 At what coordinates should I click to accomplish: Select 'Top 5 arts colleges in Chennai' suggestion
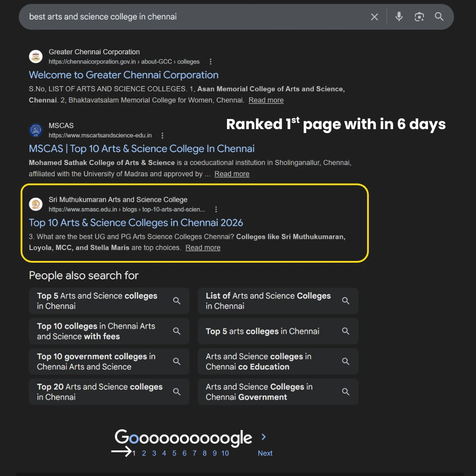263,331
